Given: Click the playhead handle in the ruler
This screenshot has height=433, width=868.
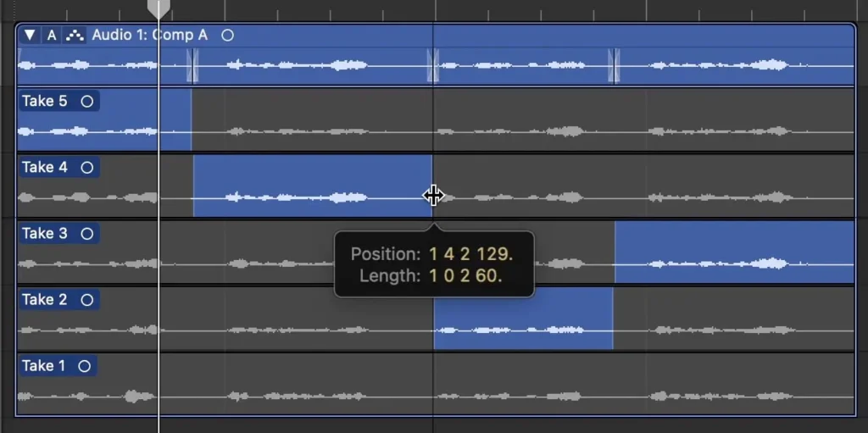Looking at the screenshot, I should [x=159, y=8].
